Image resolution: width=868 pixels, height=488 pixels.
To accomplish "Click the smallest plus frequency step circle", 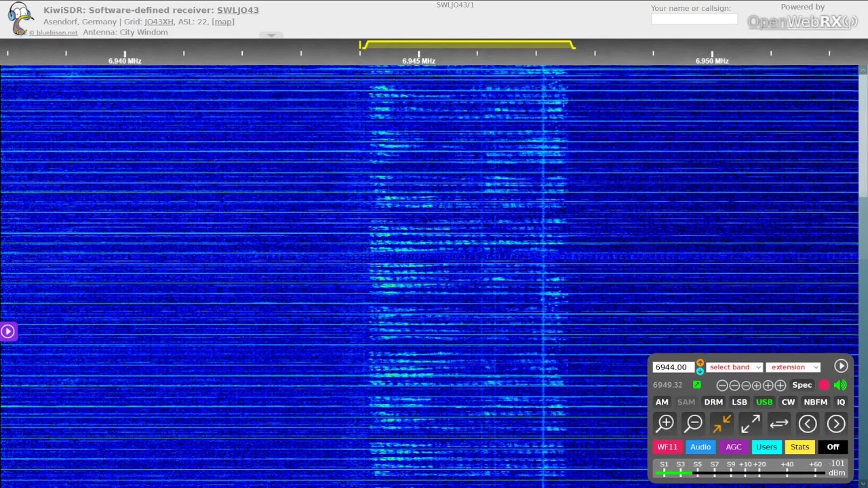I will pyautogui.click(x=757, y=386).
